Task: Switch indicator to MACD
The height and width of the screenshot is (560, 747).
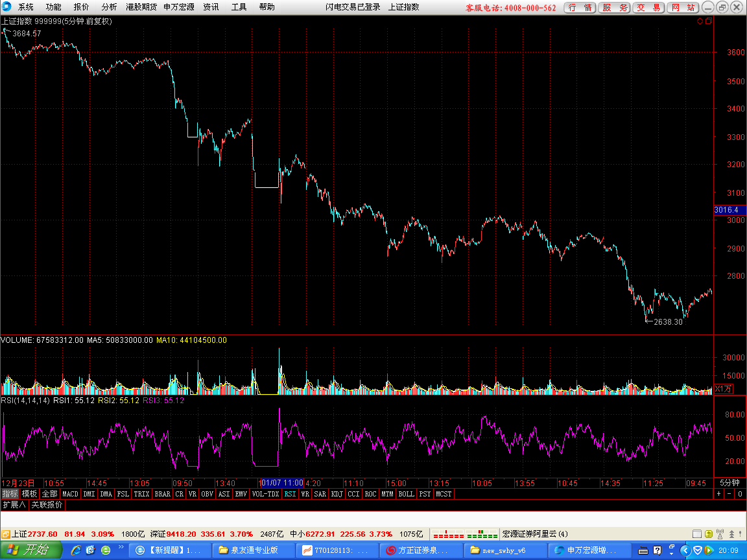Action: pos(70,494)
